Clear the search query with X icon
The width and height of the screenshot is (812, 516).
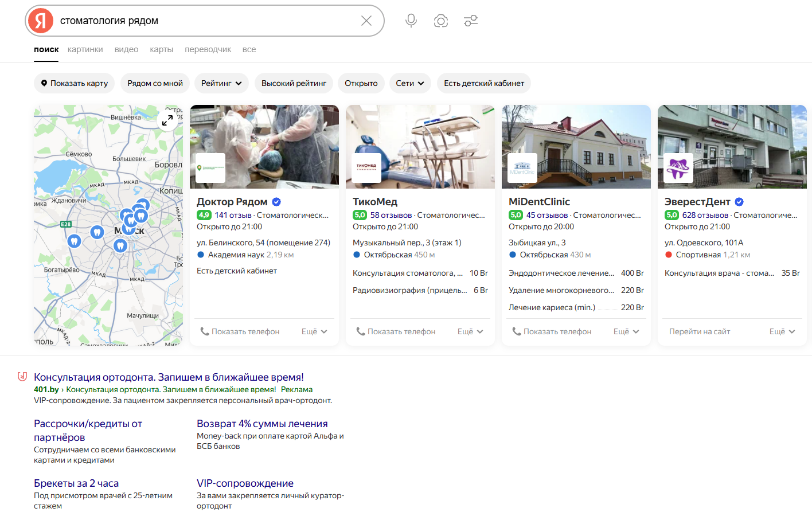point(366,21)
